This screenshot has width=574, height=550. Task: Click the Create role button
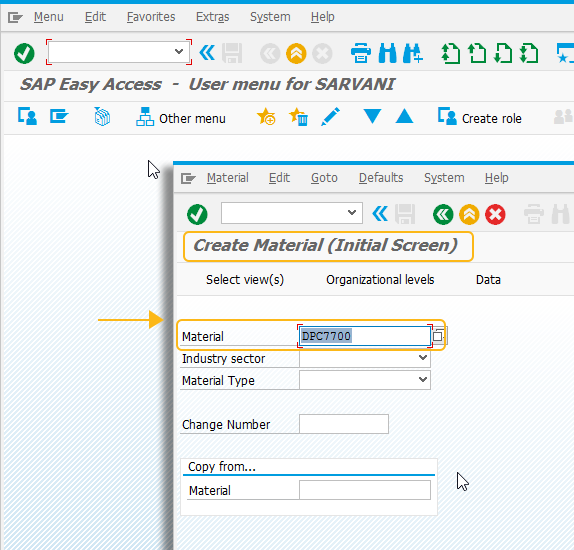pos(480,118)
